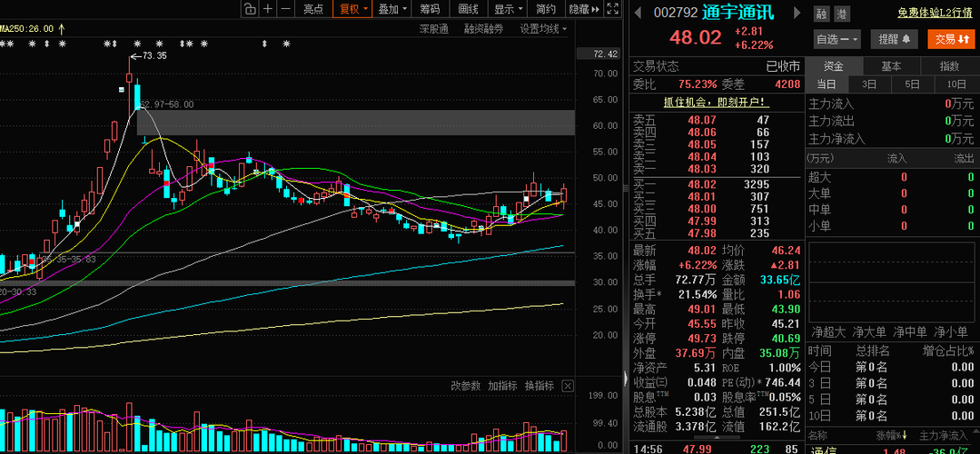Select the 当日 period tab
The image size is (980, 454).
[827, 84]
